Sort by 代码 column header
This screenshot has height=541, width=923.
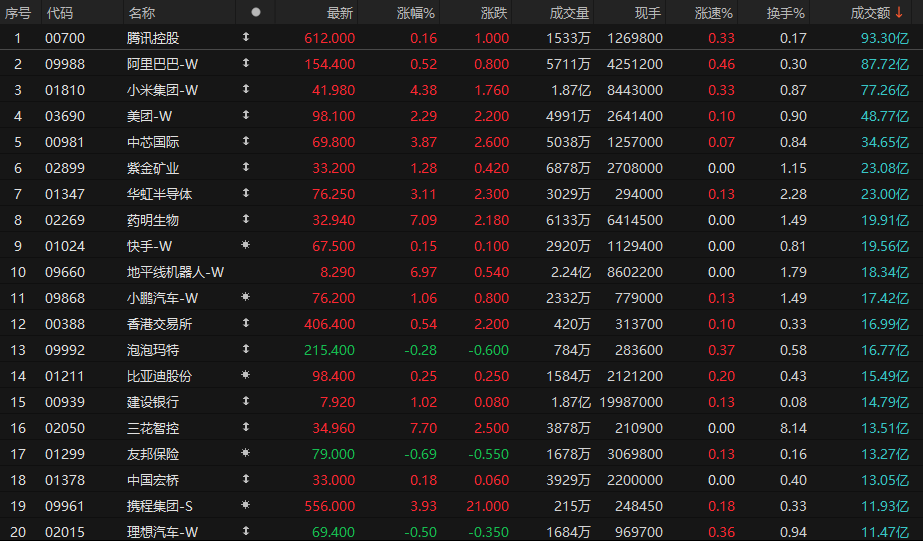click(x=59, y=13)
